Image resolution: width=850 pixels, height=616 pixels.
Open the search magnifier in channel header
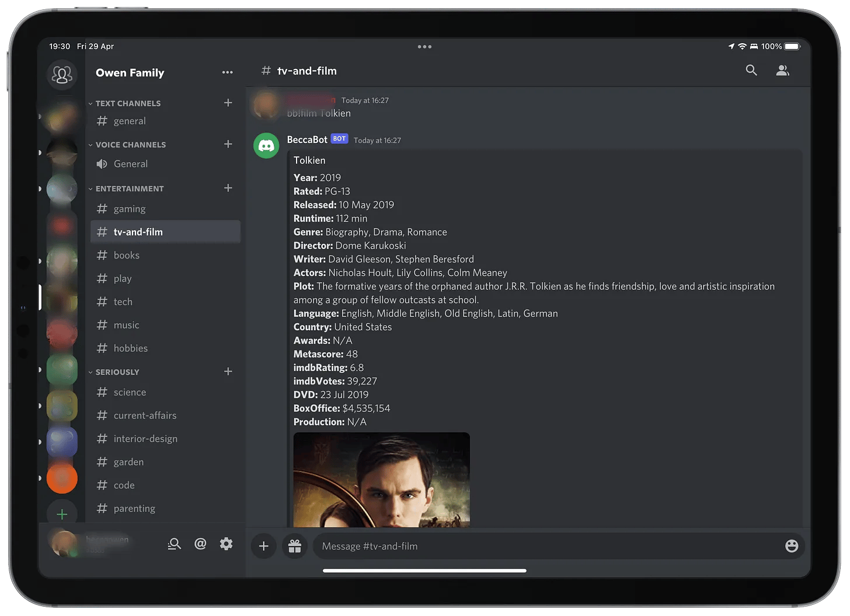click(x=751, y=71)
